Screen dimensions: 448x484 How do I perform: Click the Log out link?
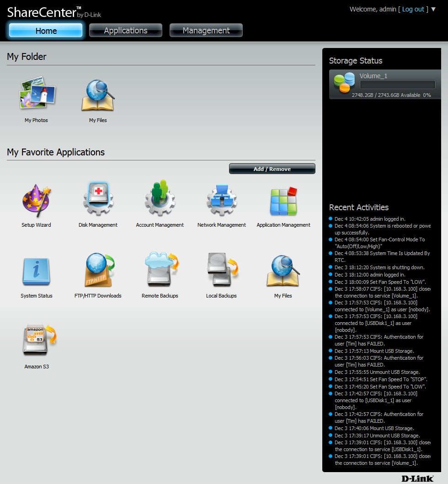click(x=413, y=9)
